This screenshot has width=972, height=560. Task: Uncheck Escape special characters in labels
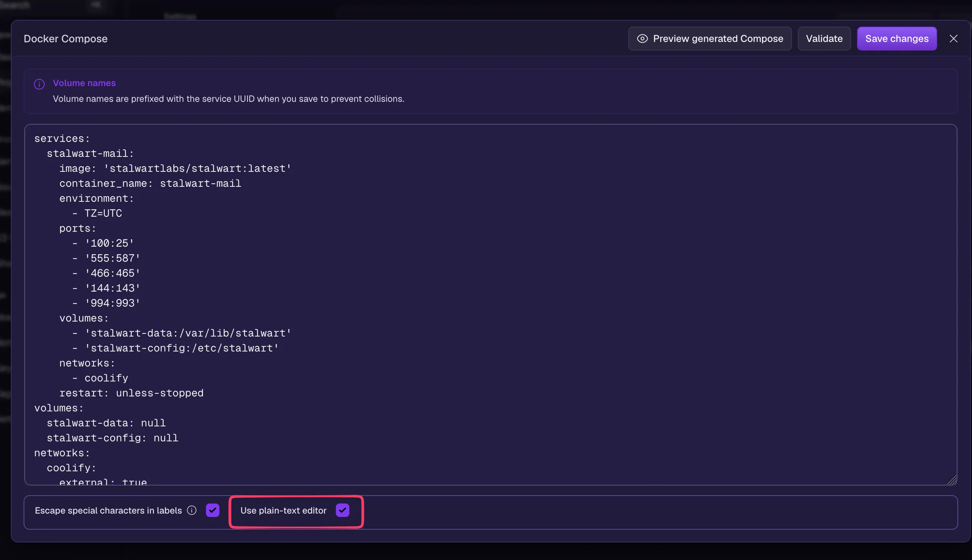point(212,510)
